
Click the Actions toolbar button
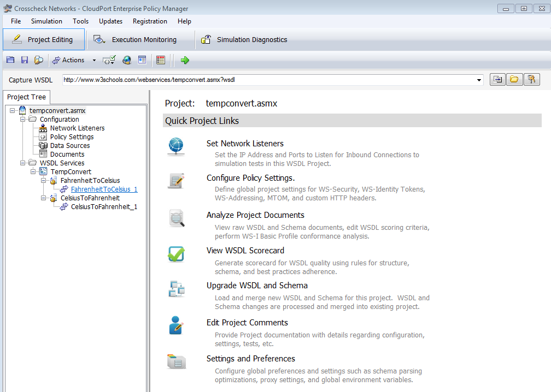[68, 60]
